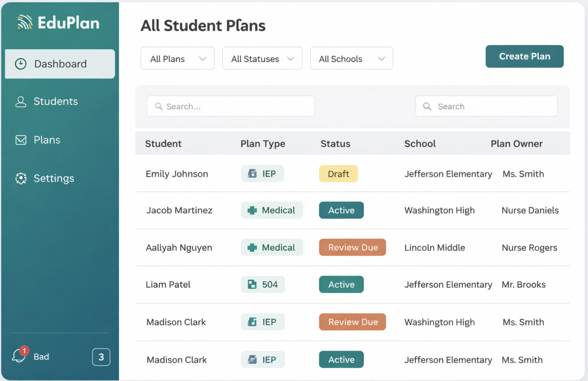Expand the All Schools dropdown
The image size is (588, 381).
tap(351, 59)
